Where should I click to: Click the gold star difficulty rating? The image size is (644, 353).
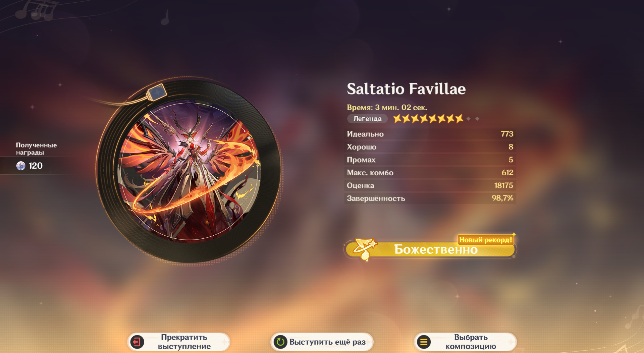[428, 118]
